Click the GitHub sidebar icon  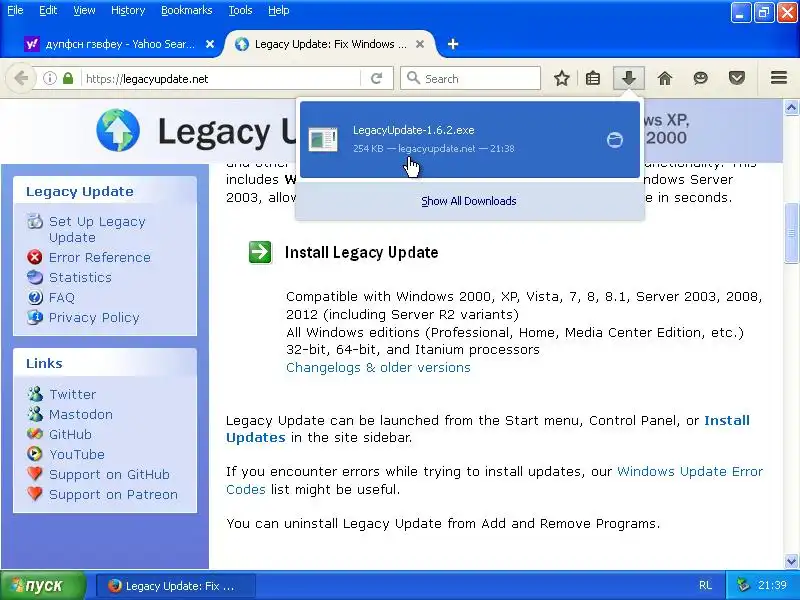(35, 434)
